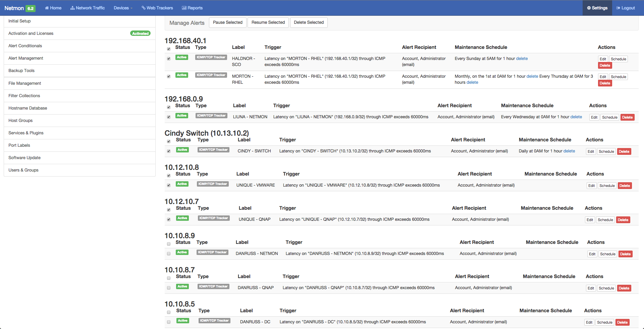This screenshot has width=644, height=329.
Task: Open Schedule for UNIQUE - VMWARE alert
Action: (x=607, y=186)
